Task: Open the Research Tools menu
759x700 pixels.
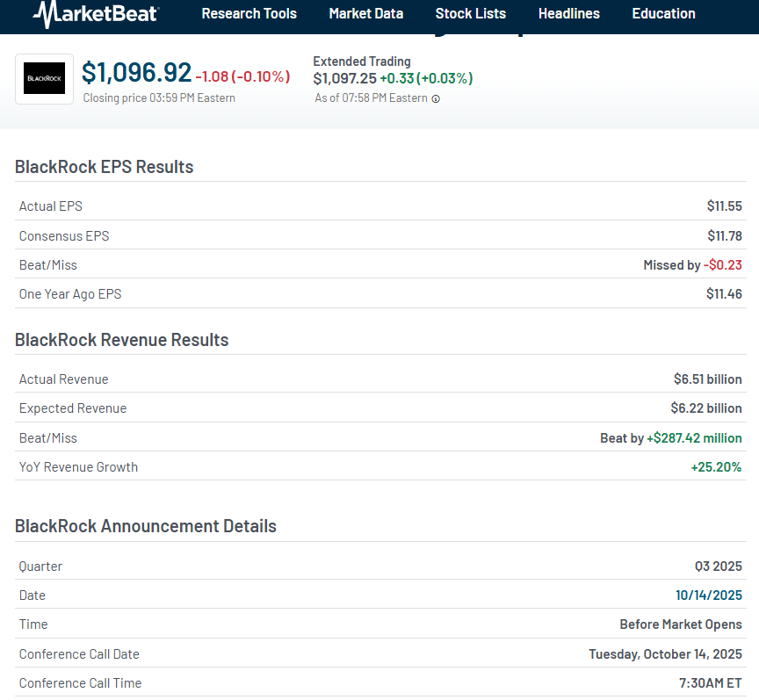Action: [249, 13]
